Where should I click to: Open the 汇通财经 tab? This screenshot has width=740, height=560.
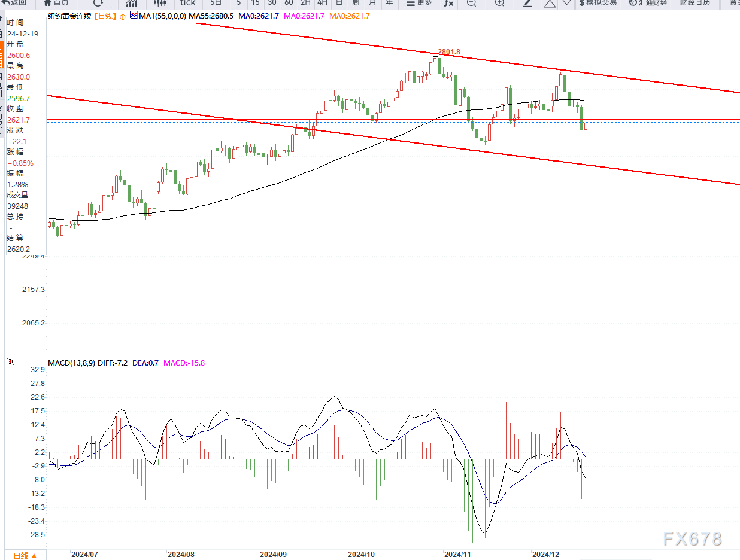[x=648, y=3]
